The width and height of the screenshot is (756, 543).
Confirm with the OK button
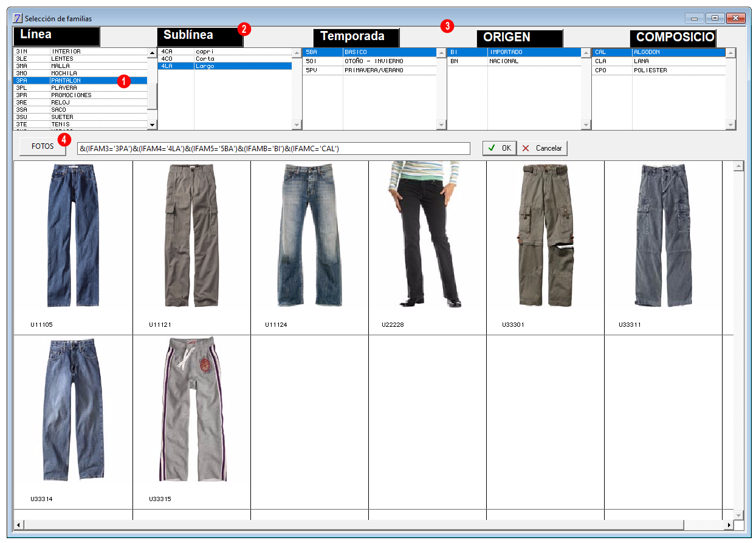(500, 148)
